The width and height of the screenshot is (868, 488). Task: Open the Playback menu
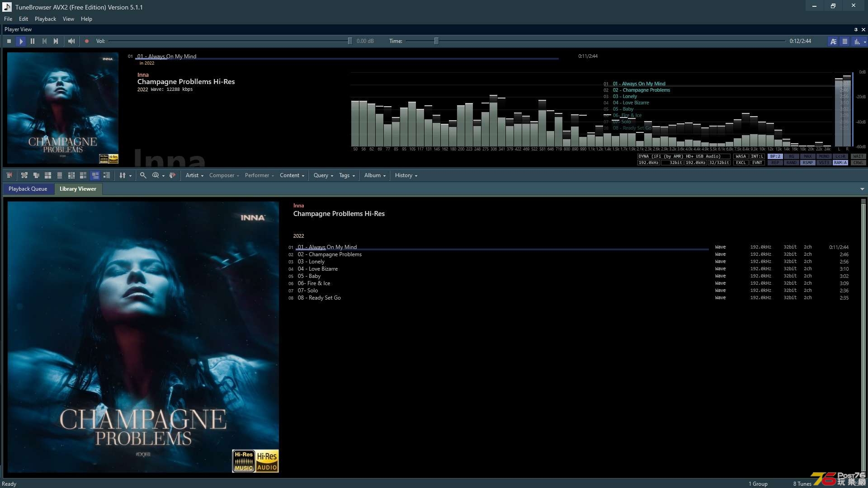coord(45,19)
